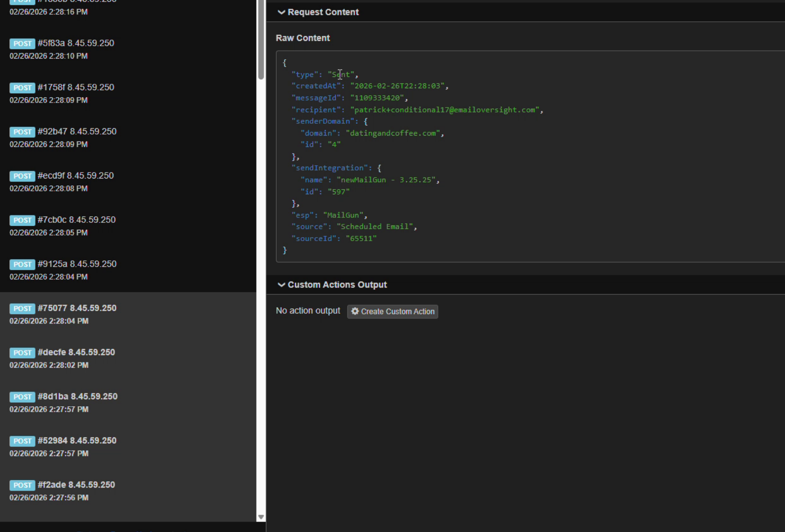The height and width of the screenshot is (532, 785).
Task: Collapse the Custom Actions Output chevron
Action: [x=281, y=285]
